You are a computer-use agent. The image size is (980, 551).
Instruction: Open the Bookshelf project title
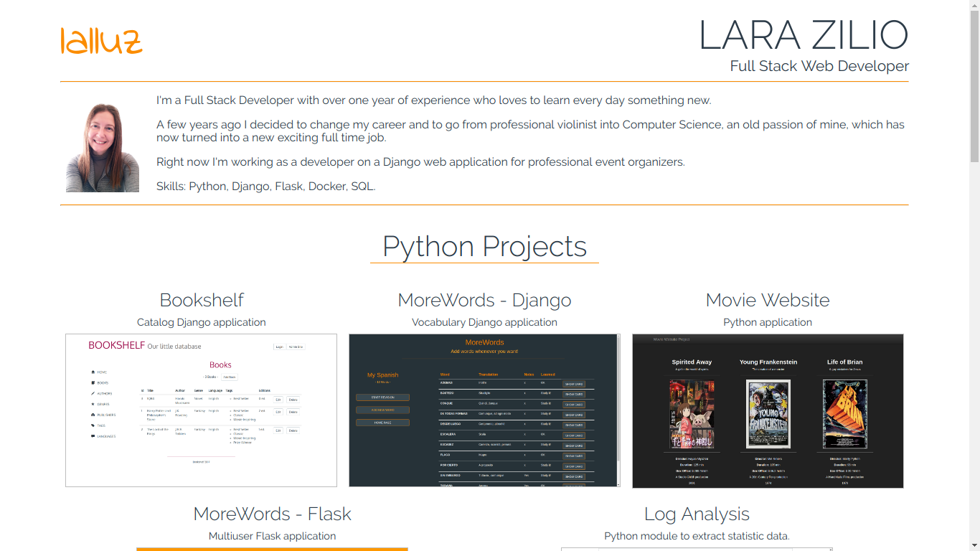click(x=202, y=300)
